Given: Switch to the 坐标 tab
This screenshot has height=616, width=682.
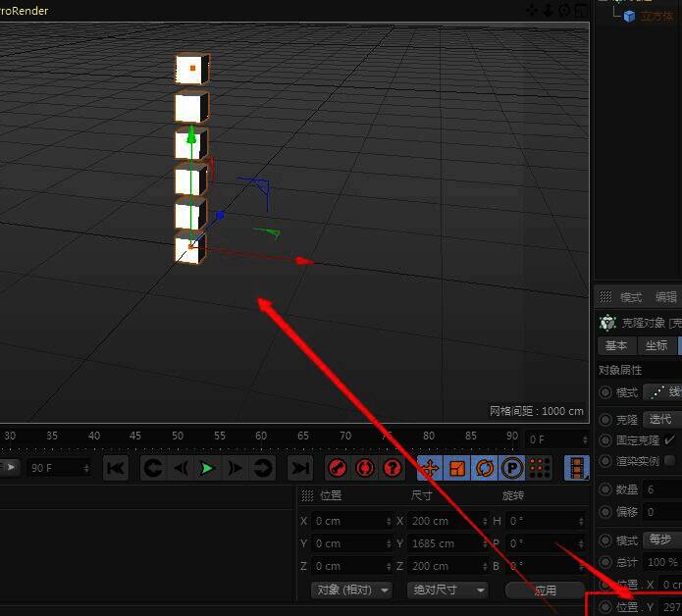Looking at the screenshot, I should pos(656,345).
